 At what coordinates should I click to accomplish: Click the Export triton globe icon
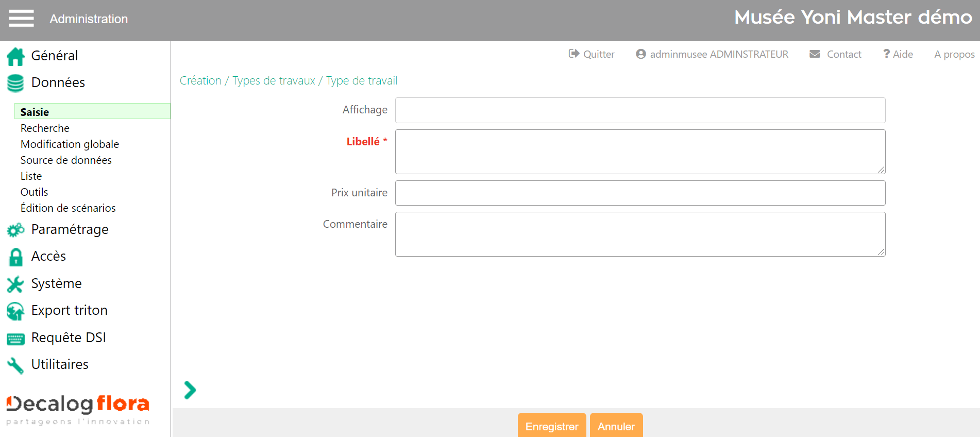point(15,311)
